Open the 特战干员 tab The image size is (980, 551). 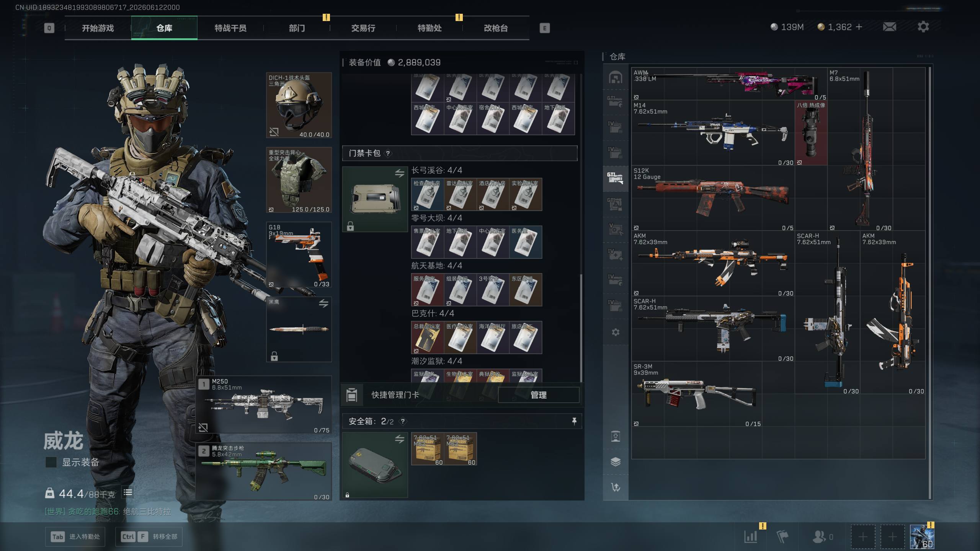[230, 28]
